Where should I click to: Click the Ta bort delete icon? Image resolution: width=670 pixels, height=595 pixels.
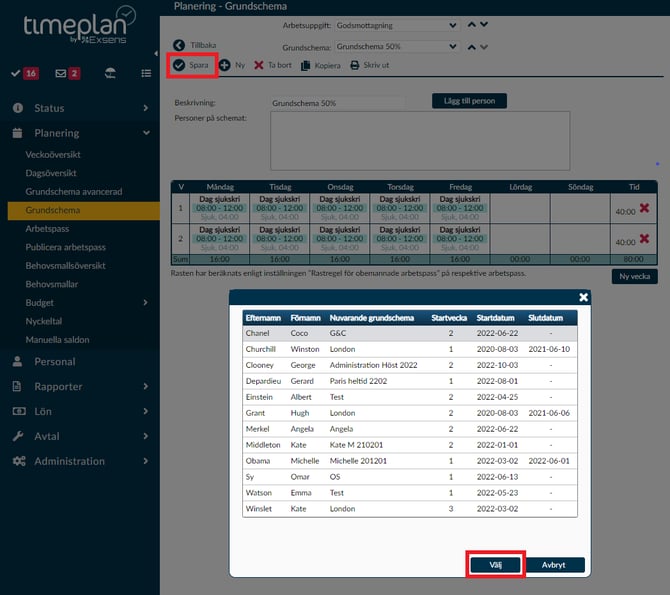tap(259, 64)
